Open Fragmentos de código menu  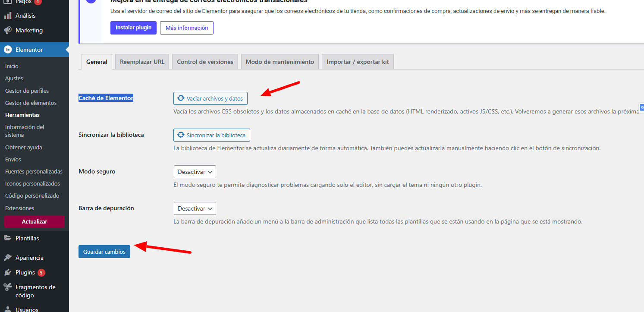coord(35,291)
